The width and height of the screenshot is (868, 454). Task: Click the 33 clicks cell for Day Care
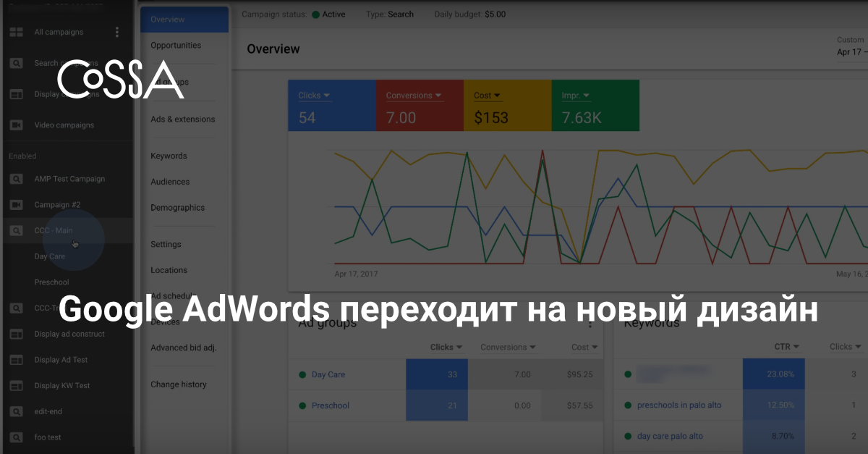tap(437, 374)
